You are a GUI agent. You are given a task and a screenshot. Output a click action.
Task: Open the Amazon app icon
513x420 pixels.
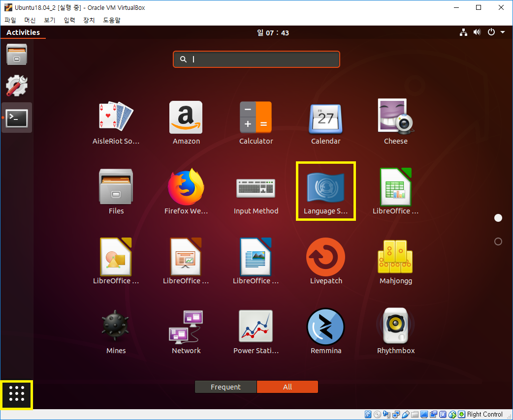click(x=186, y=122)
